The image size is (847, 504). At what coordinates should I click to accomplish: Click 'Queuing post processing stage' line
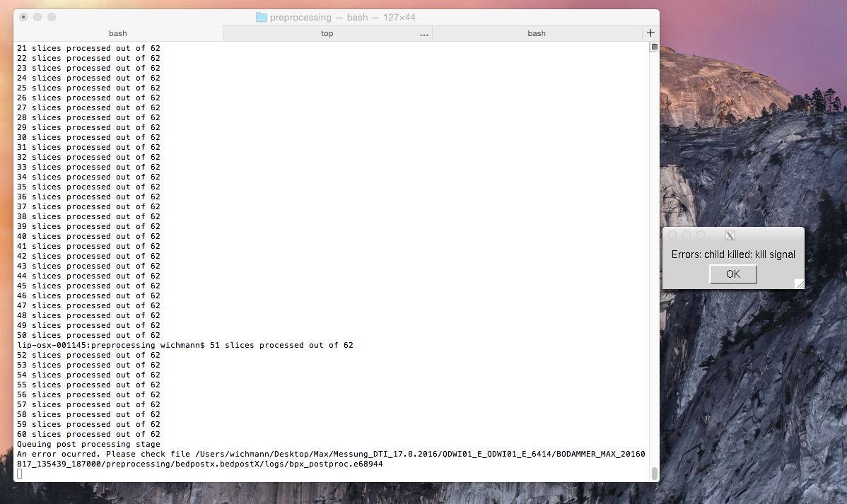click(88, 444)
